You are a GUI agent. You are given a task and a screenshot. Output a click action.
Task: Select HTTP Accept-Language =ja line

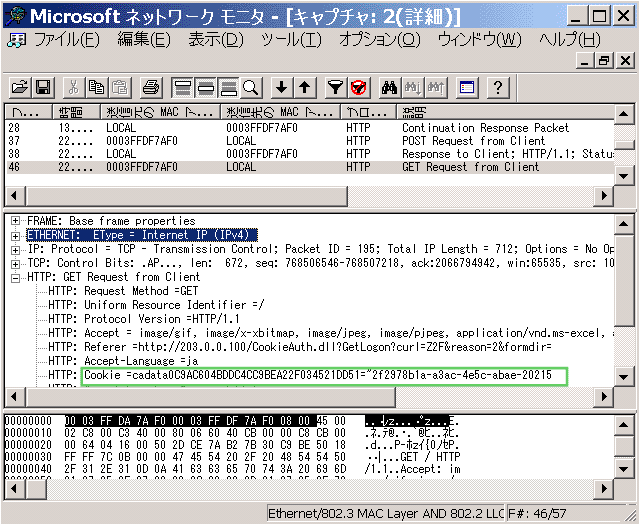123,361
